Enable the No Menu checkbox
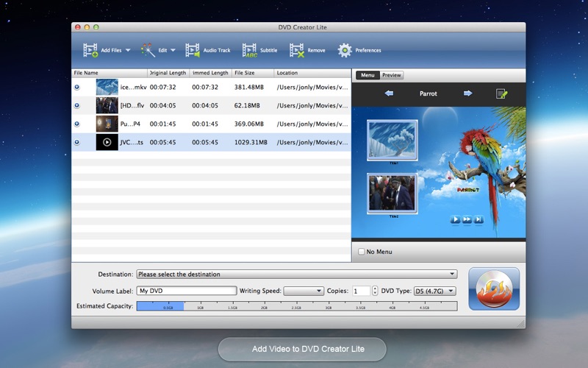Screen dimensions: 588x368 361,252
